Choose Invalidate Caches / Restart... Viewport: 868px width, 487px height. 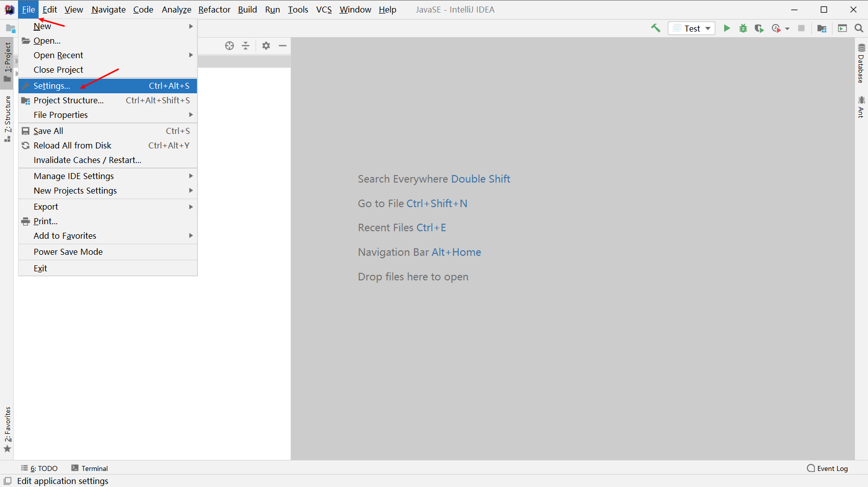[x=108, y=160]
